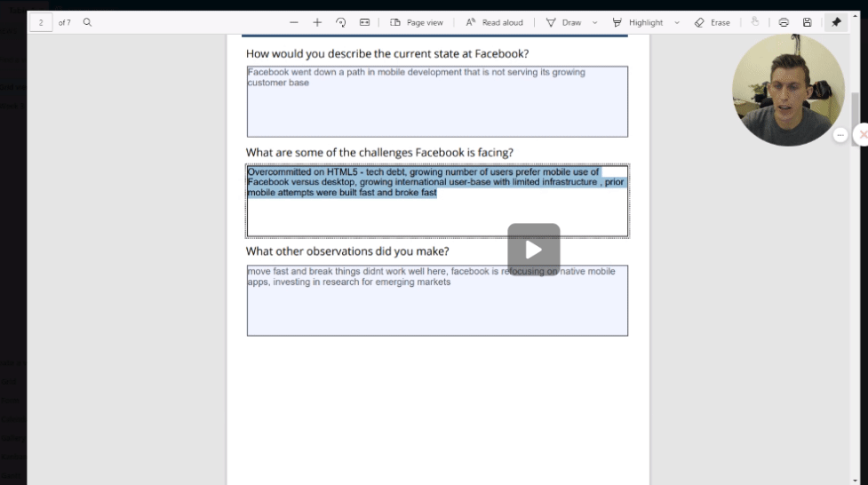Screen dimensions: 868x485
Task: Select the Erase tool
Action: point(713,23)
